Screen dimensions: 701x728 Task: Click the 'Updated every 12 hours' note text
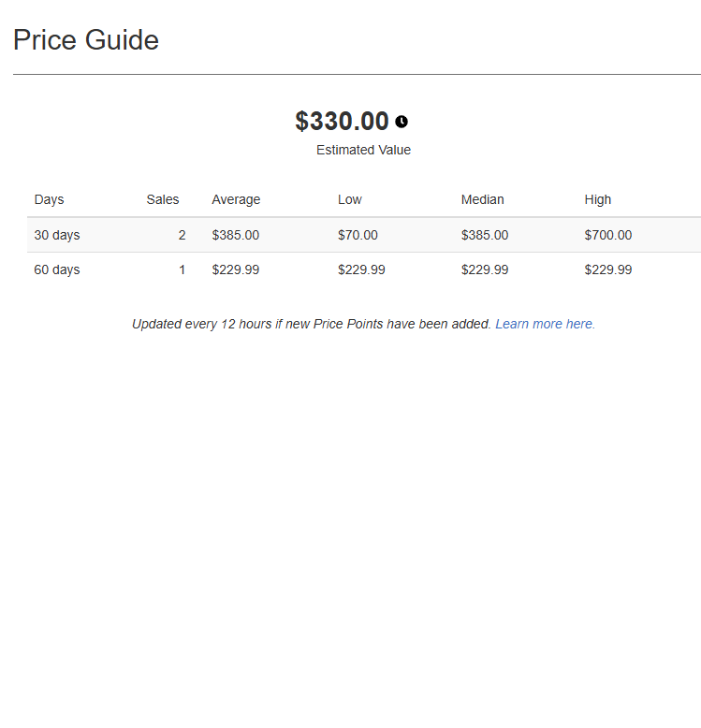311,324
